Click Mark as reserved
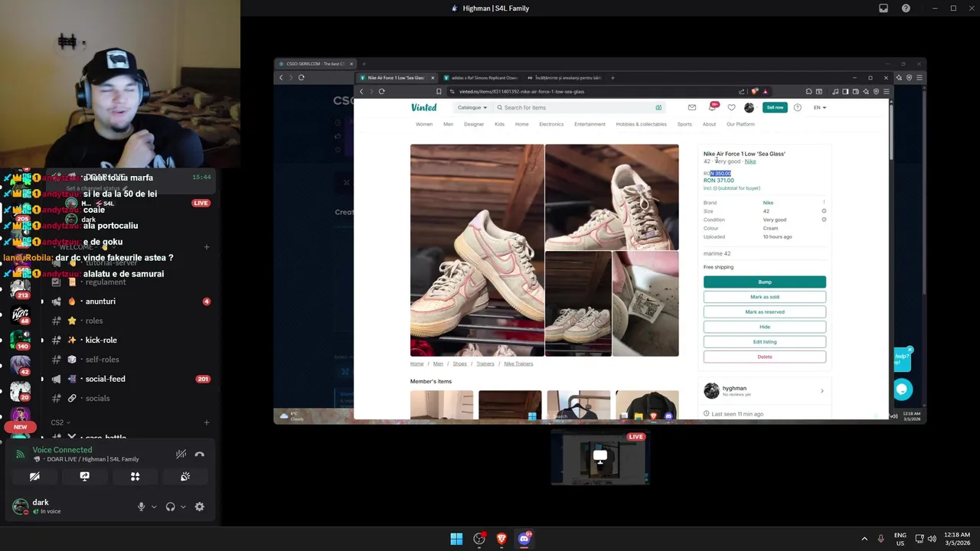The height and width of the screenshot is (551, 980). coord(765,311)
